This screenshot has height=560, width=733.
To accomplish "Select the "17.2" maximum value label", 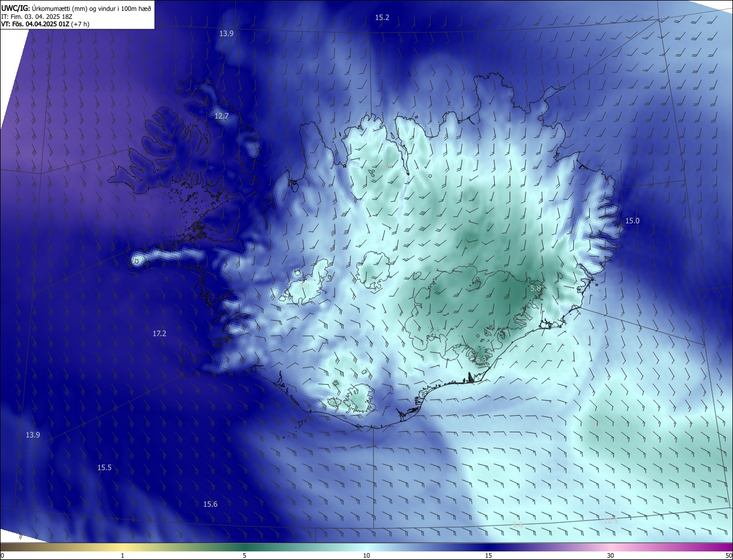I will click(x=159, y=333).
